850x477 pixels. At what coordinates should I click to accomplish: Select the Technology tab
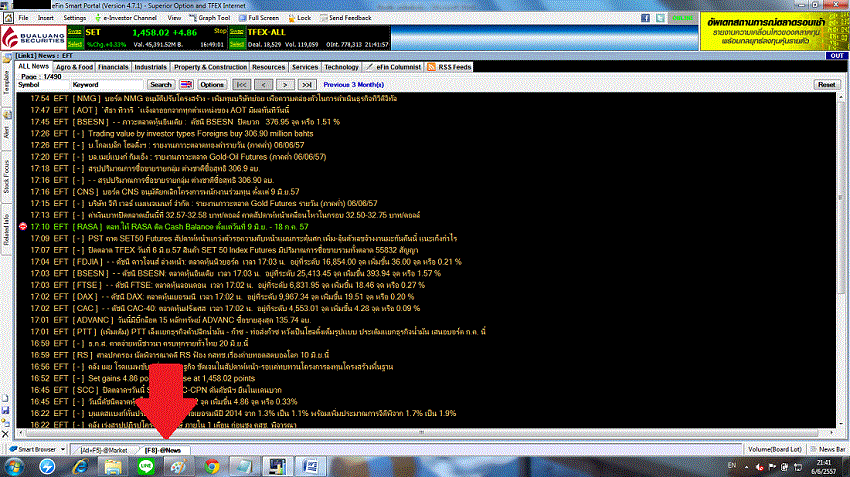pos(341,67)
